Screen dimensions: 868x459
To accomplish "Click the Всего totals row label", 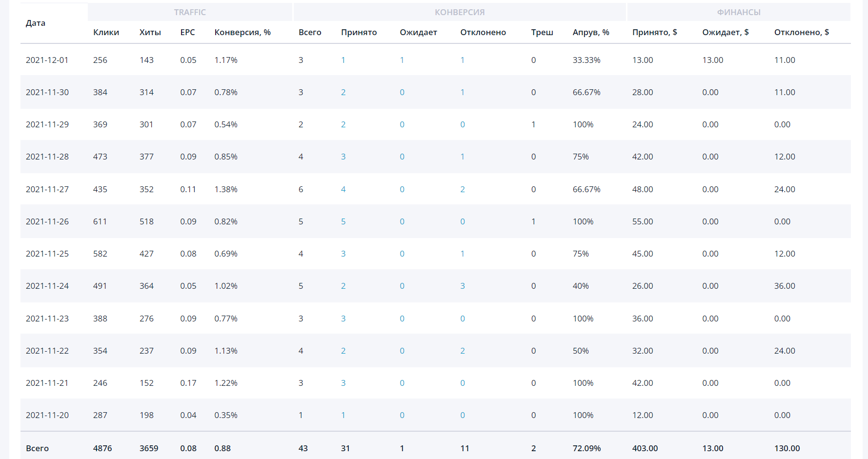I will pyautogui.click(x=37, y=448).
